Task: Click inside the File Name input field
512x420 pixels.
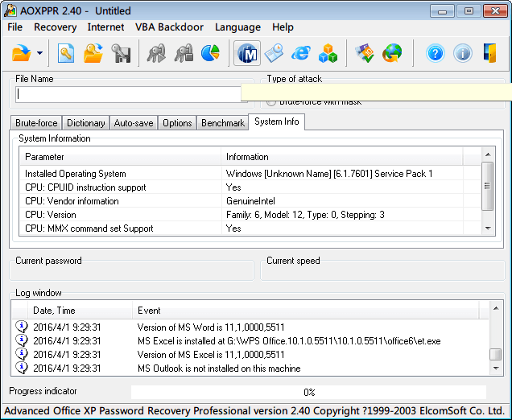Action: (129, 94)
